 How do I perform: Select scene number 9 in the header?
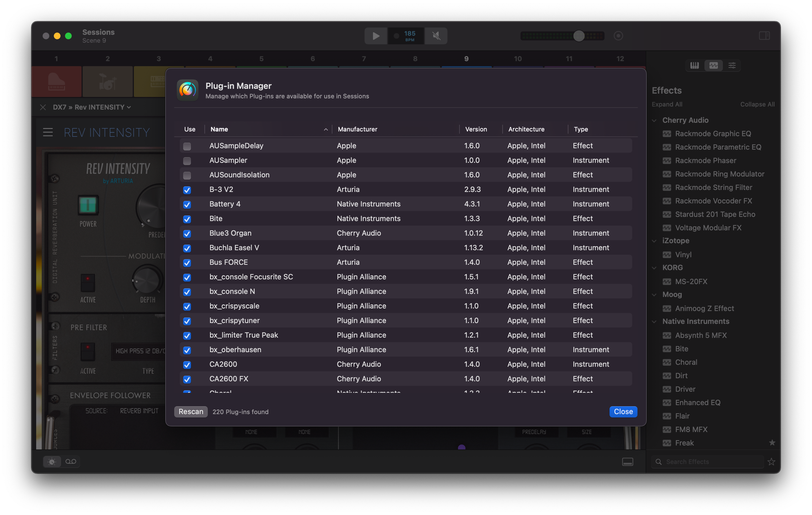pyautogui.click(x=466, y=59)
